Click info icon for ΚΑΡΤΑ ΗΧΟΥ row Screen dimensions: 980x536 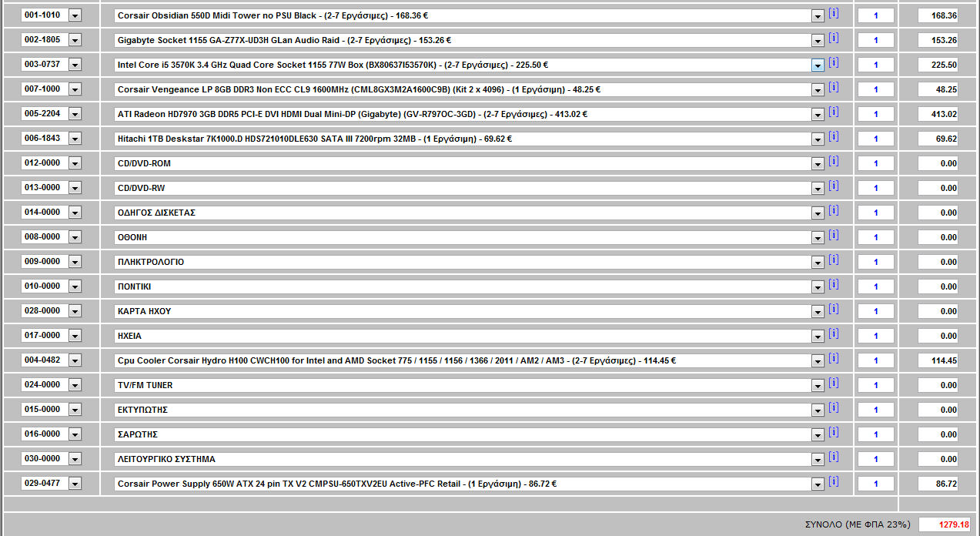coord(834,309)
